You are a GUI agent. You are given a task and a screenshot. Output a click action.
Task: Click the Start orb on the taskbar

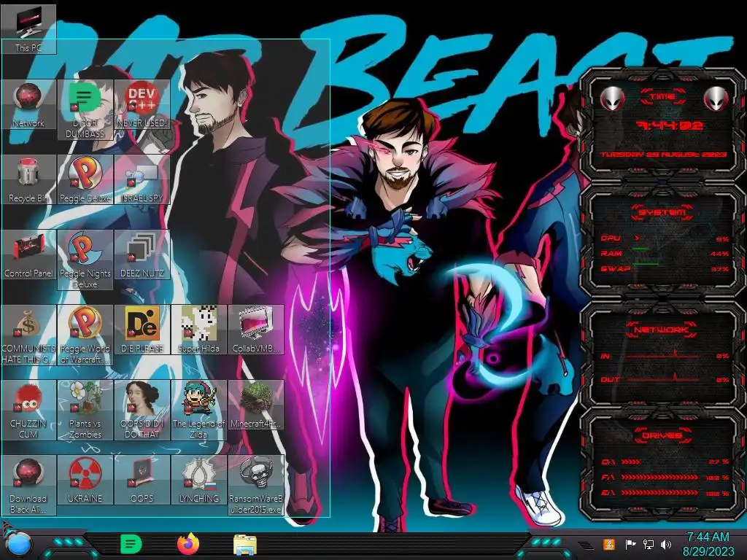(18, 545)
